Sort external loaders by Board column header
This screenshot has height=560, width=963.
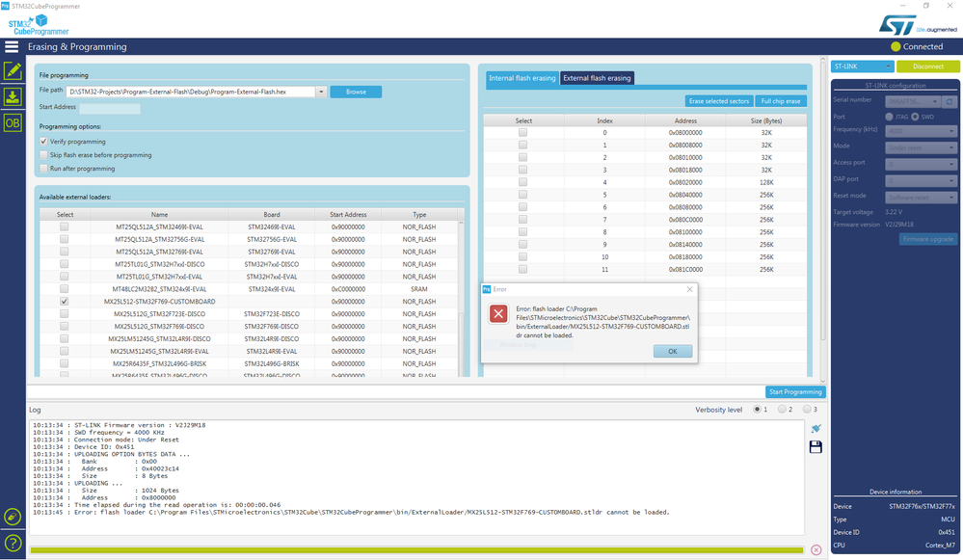click(x=272, y=214)
